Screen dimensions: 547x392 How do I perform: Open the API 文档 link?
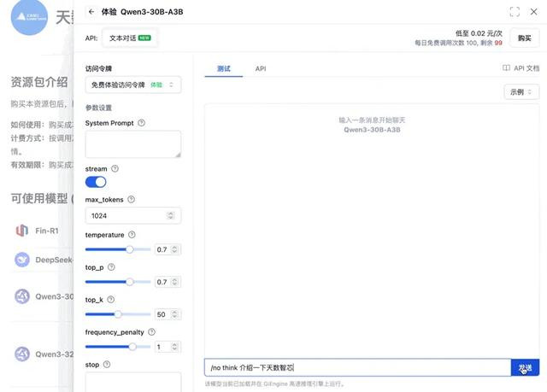(521, 68)
